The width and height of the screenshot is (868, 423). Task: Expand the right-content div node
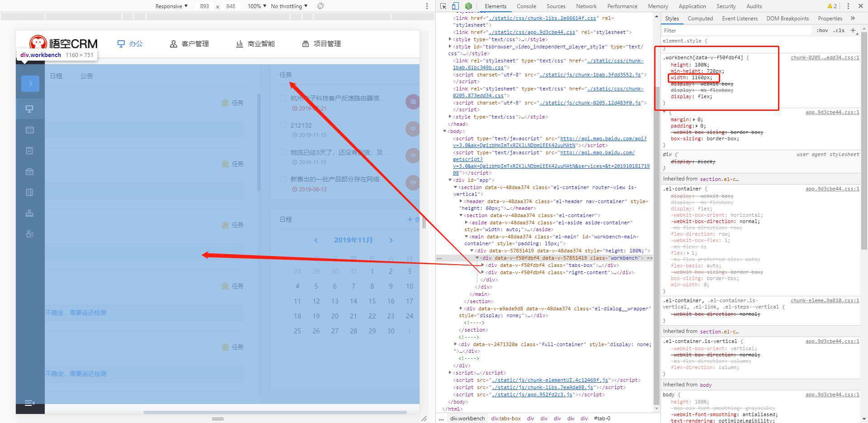pos(482,272)
